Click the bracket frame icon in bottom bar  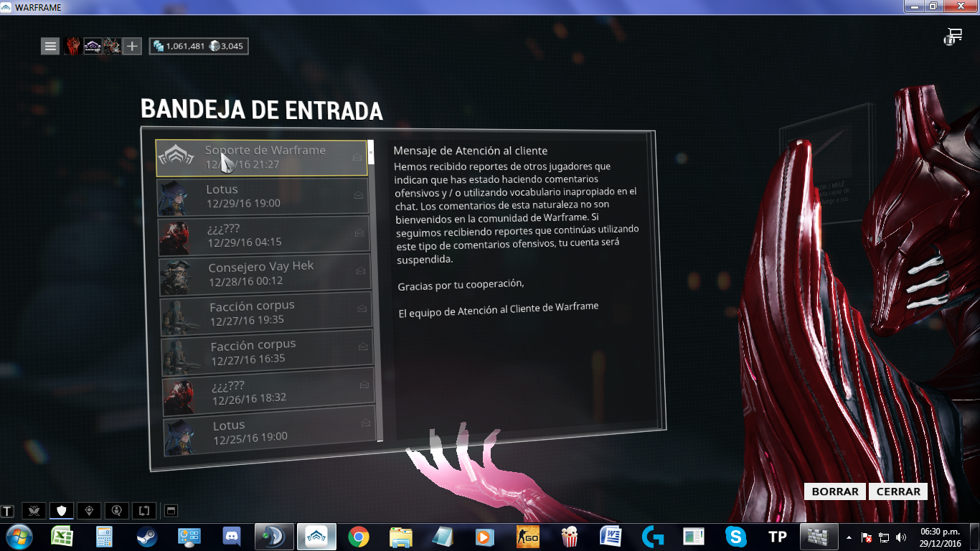click(x=144, y=511)
